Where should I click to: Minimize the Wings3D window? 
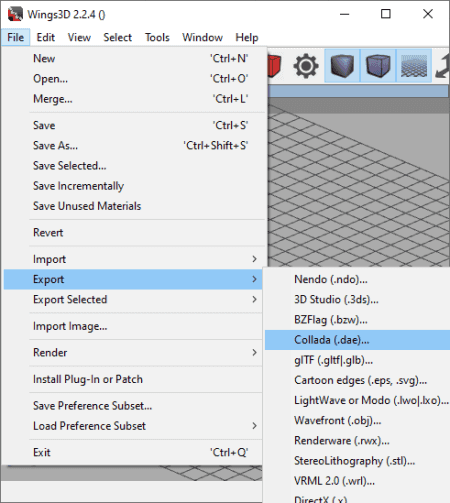[344, 14]
